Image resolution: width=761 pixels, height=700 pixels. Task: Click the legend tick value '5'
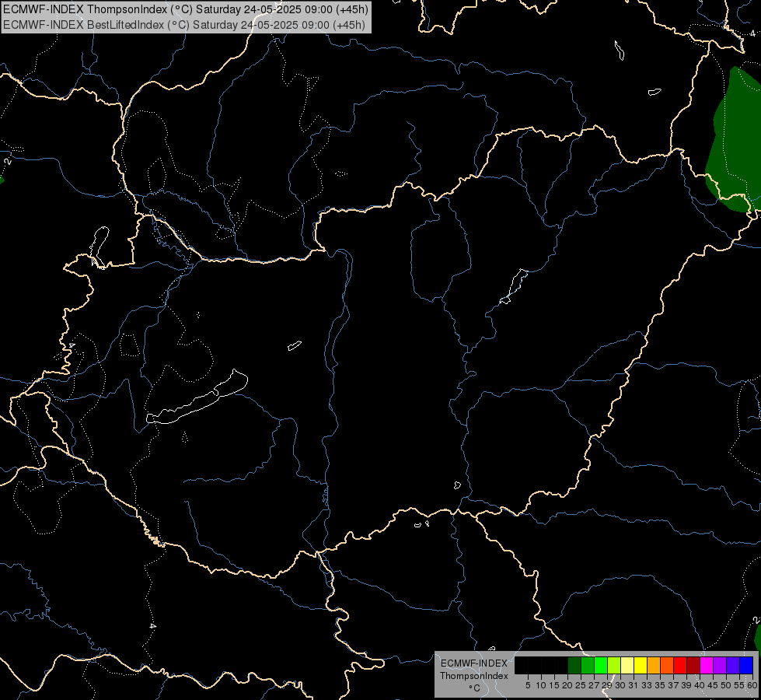pyautogui.click(x=528, y=685)
